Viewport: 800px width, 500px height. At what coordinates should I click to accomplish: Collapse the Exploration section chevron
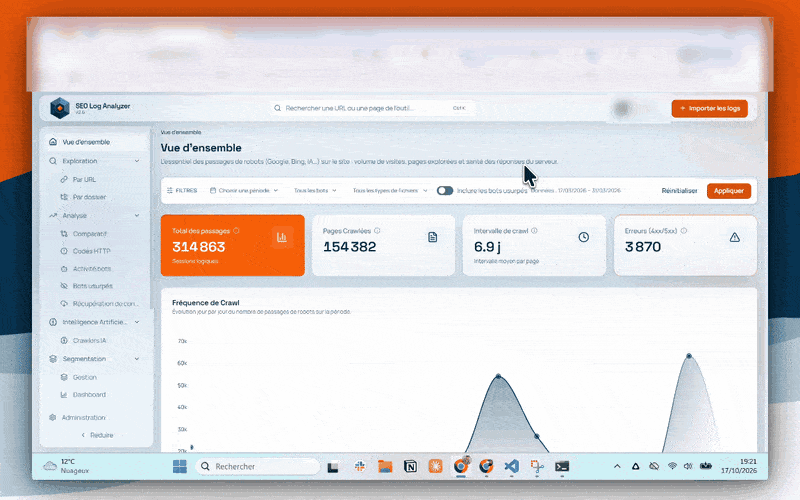(x=137, y=161)
